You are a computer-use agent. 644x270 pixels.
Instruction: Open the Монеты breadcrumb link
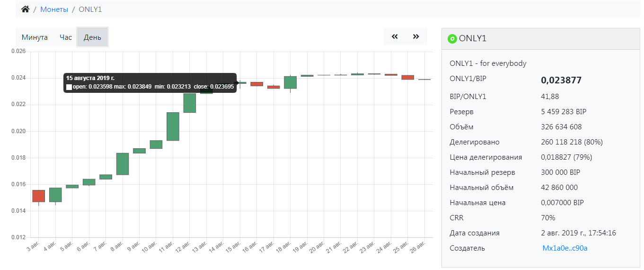(x=54, y=9)
